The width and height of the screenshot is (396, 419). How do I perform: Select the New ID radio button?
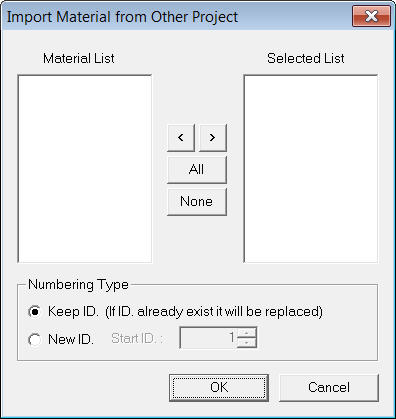pos(35,340)
